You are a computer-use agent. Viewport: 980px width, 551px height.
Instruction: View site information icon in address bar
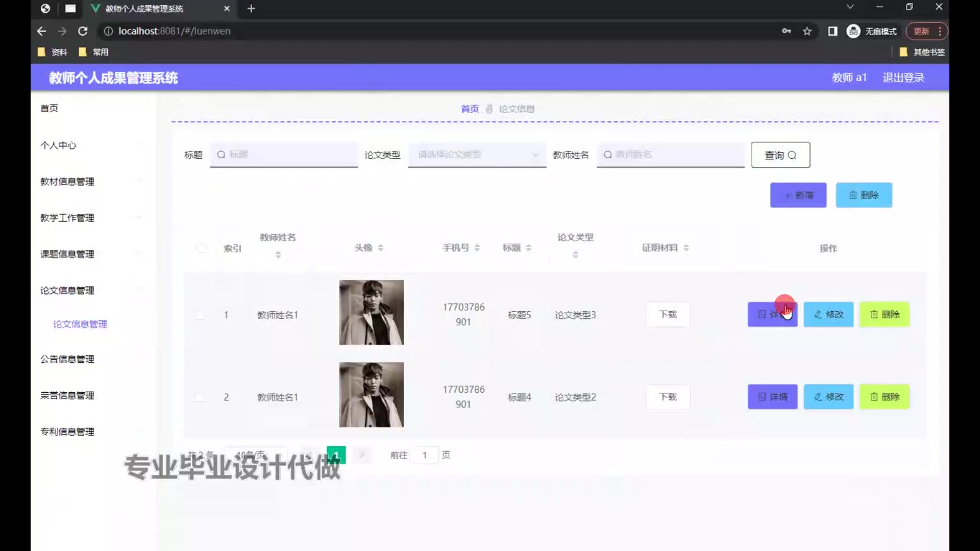click(108, 31)
